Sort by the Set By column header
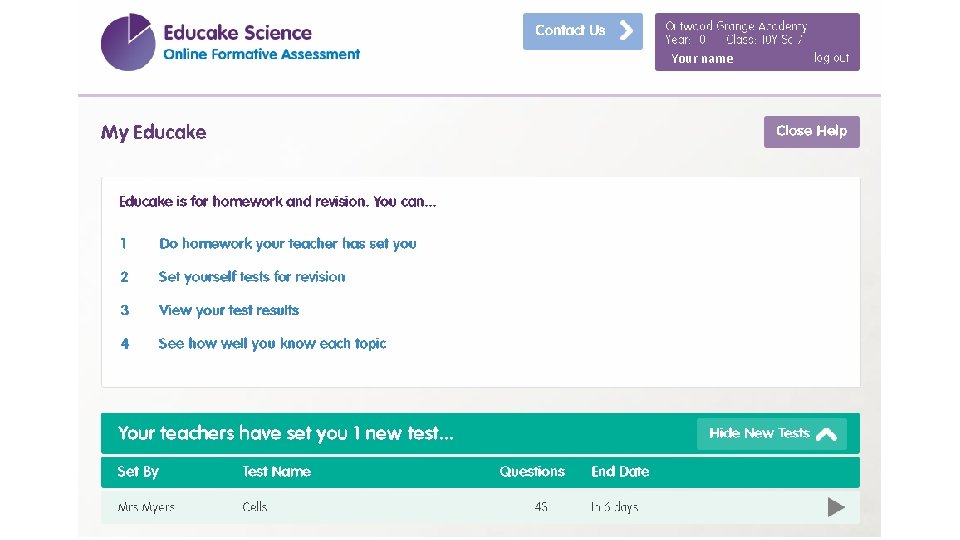Viewport: 960px width, 540px height. [138, 471]
